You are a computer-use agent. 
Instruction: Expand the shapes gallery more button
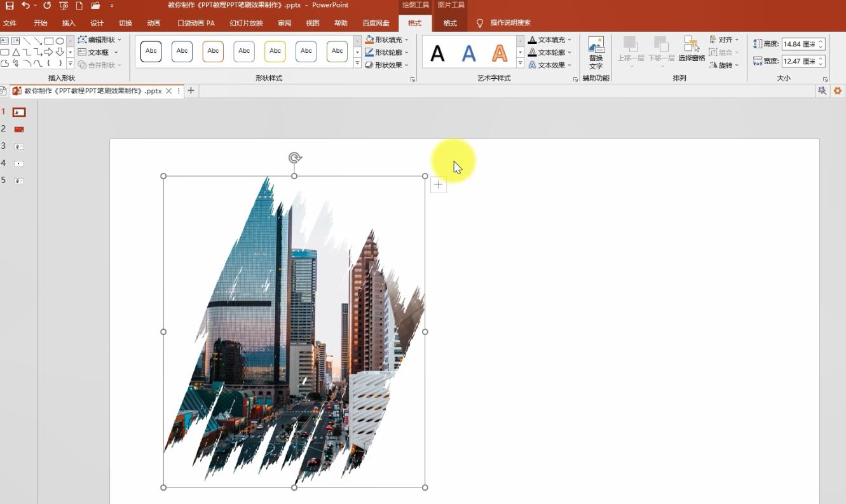click(x=71, y=64)
